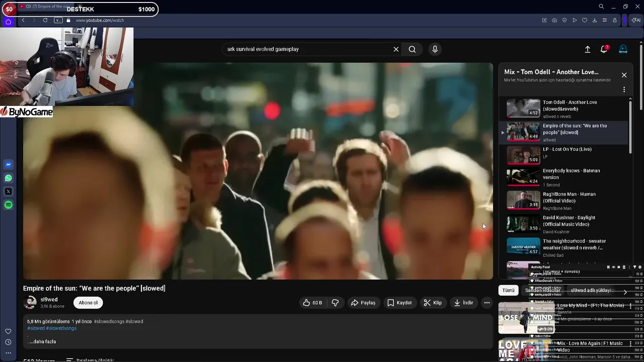
Task: Open the more actions three-dot button beside İndir
Action: 487,303
